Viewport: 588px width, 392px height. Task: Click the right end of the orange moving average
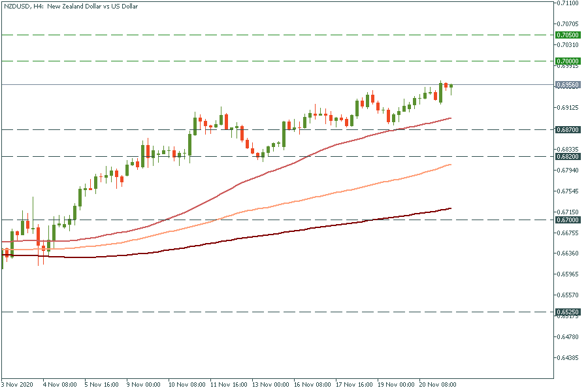[450, 165]
